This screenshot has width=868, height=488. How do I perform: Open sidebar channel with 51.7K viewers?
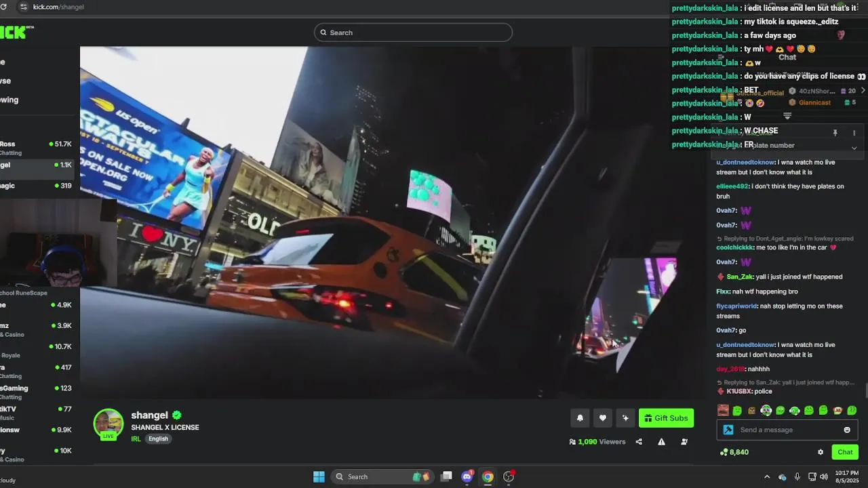click(x=36, y=148)
